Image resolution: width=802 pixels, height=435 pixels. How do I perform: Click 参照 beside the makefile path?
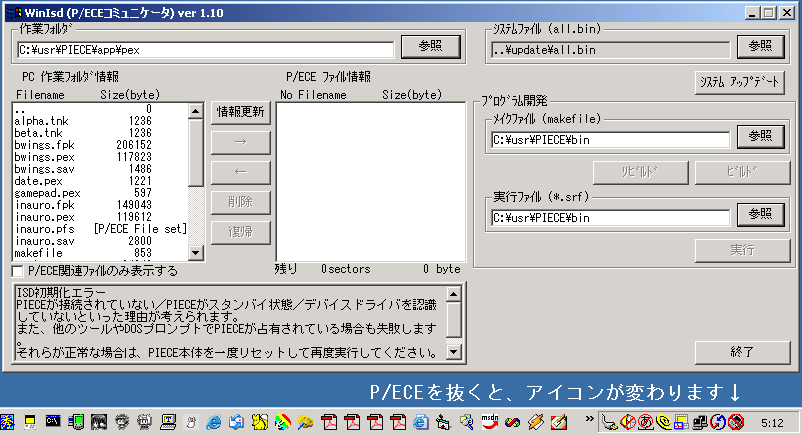(x=761, y=136)
